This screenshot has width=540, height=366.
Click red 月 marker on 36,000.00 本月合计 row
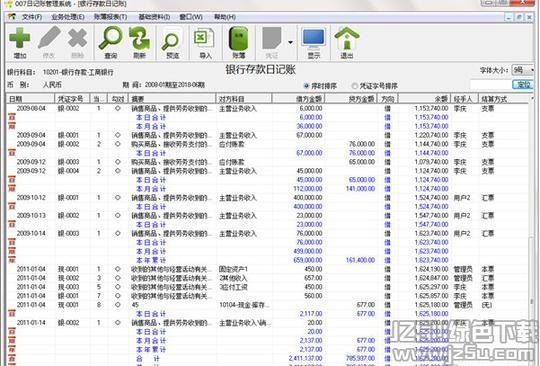(x=12, y=126)
